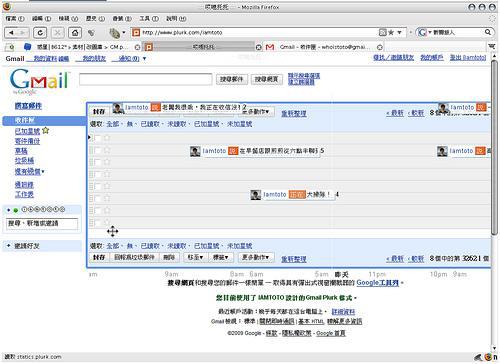Star the first message row
The width and height of the screenshot is (500, 364).
[107, 138]
